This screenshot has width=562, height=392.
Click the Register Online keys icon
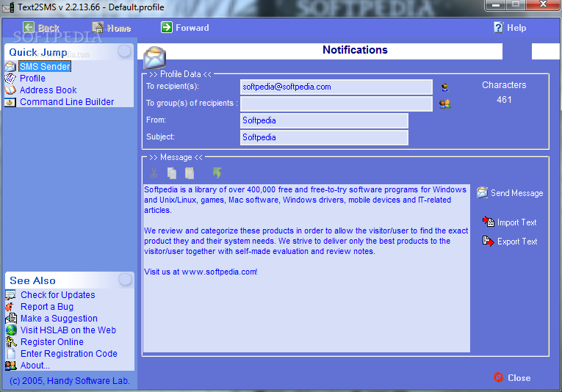(11, 342)
